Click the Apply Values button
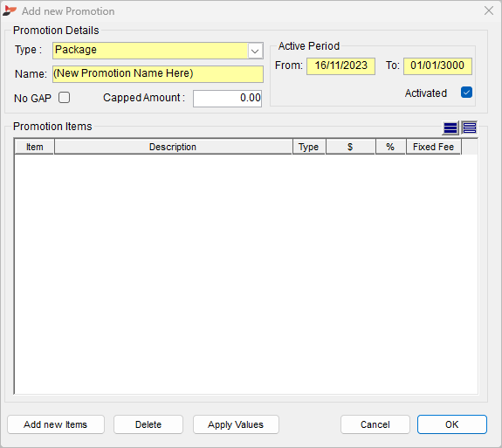502x448 pixels. tap(236, 424)
